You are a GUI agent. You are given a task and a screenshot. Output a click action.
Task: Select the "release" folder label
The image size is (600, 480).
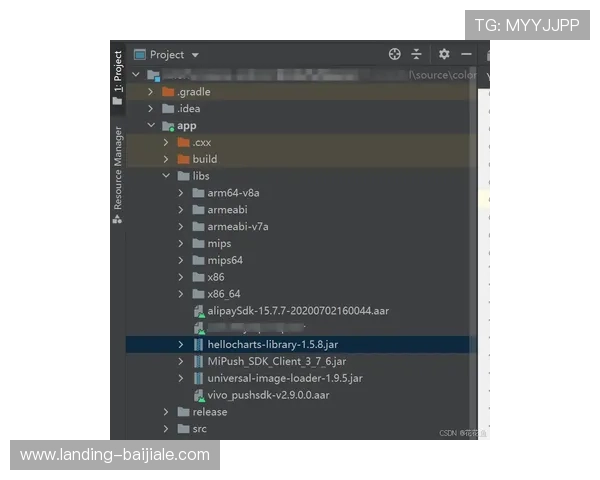coord(210,412)
